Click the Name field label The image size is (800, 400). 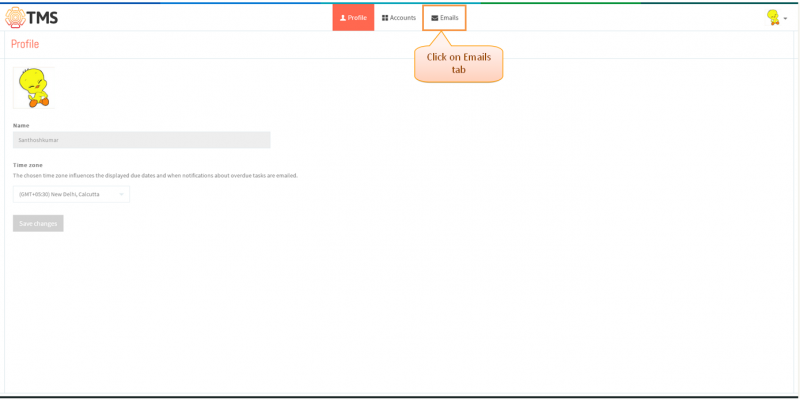(21, 126)
